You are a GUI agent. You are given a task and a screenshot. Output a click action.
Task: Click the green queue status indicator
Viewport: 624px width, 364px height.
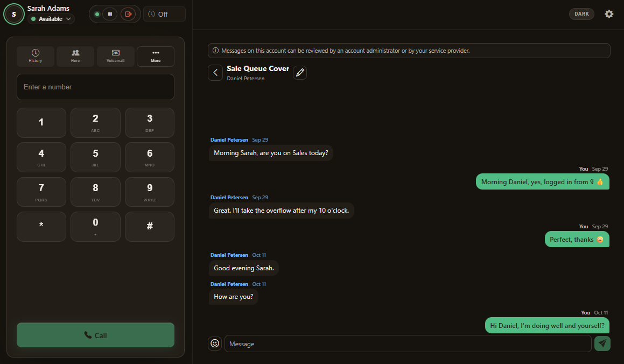click(97, 14)
